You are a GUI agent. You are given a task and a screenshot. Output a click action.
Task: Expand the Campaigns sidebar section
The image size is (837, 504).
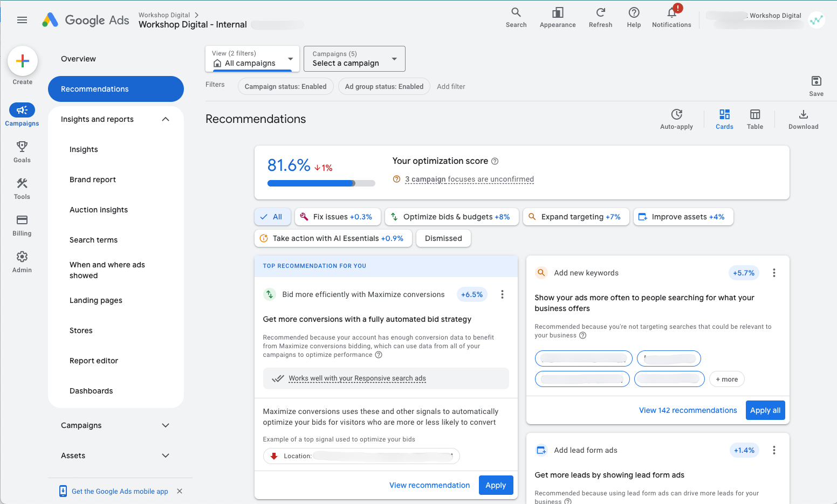pyautogui.click(x=166, y=425)
